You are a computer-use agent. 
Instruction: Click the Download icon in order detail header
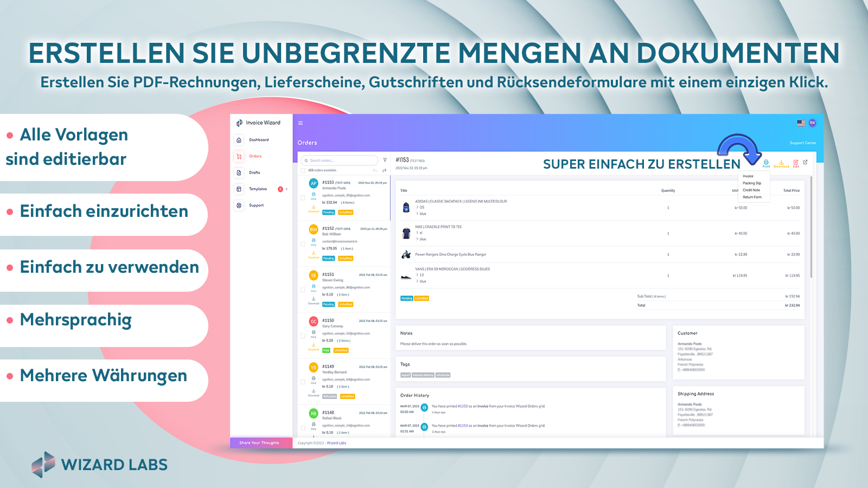781,163
